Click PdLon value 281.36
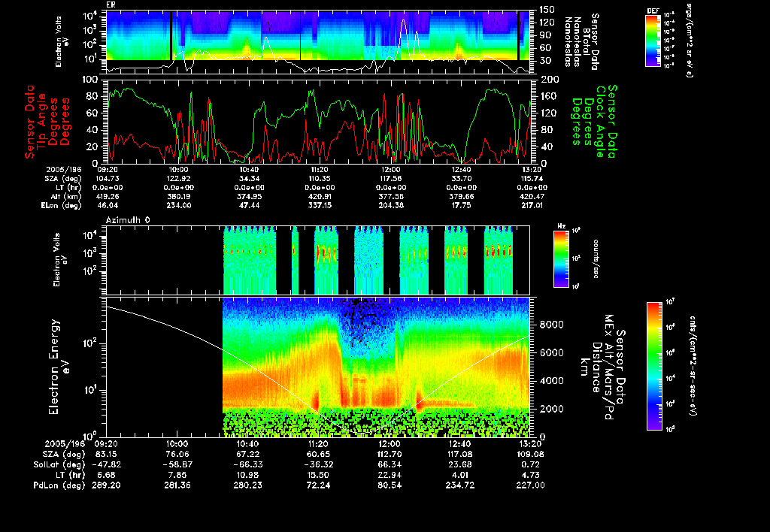 tap(177, 485)
